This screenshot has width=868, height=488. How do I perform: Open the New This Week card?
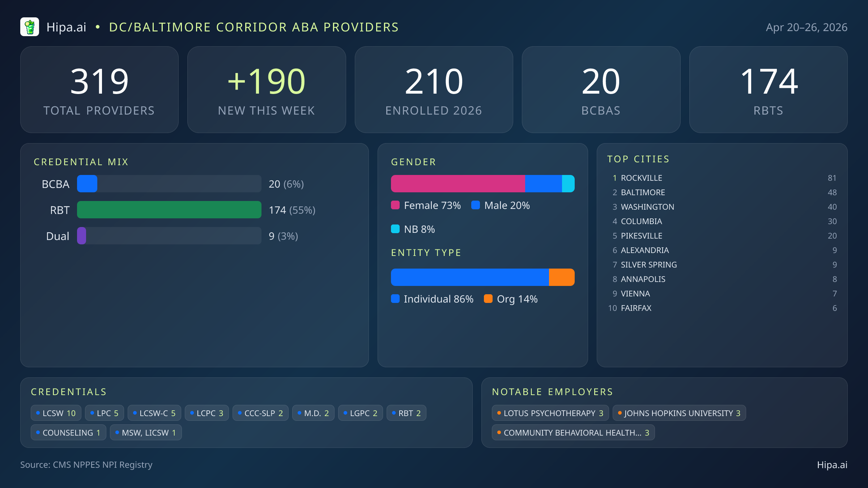(x=267, y=90)
